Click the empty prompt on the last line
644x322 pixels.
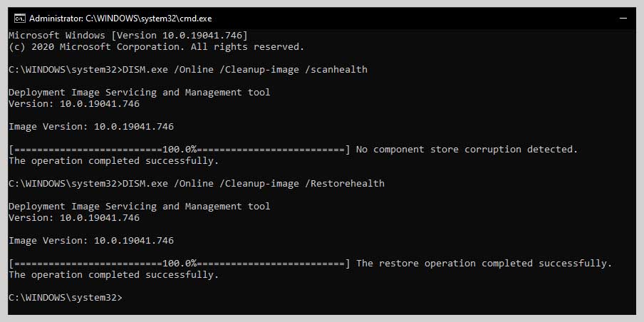pyautogui.click(x=66, y=298)
